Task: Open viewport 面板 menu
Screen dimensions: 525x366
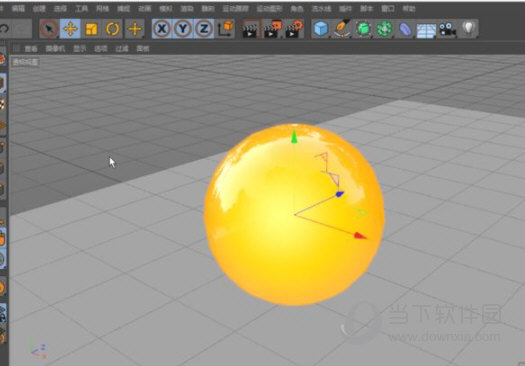Action: click(x=143, y=49)
